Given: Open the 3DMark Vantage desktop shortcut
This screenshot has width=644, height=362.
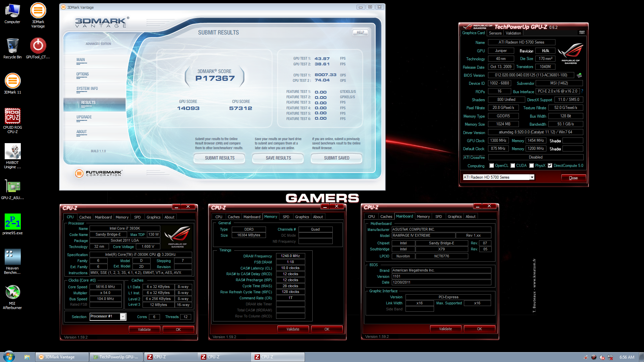Looking at the screenshot, I should [38, 15].
